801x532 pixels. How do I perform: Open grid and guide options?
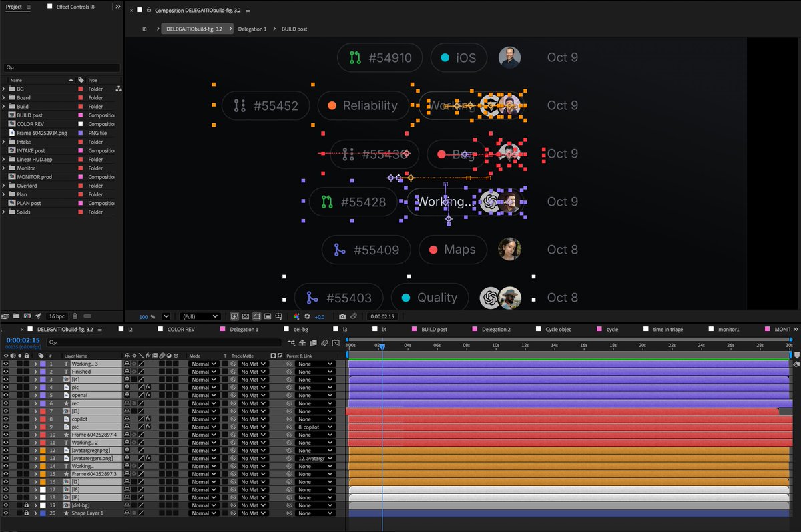278,316
